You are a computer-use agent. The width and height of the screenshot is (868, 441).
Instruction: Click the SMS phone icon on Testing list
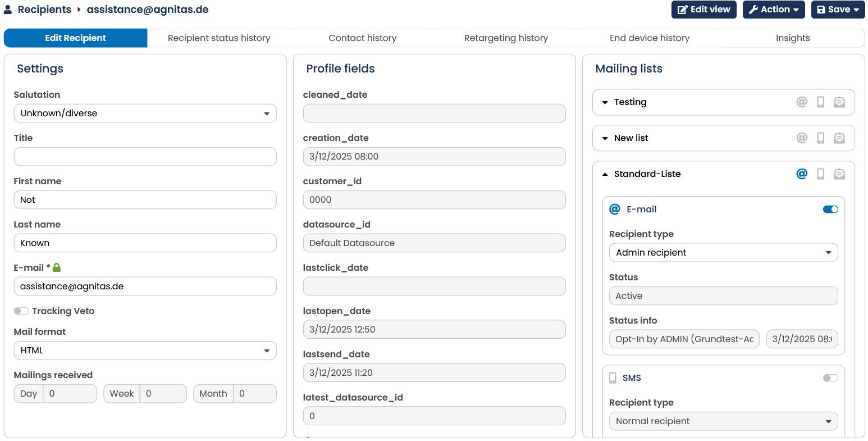(x=820, y=102)
